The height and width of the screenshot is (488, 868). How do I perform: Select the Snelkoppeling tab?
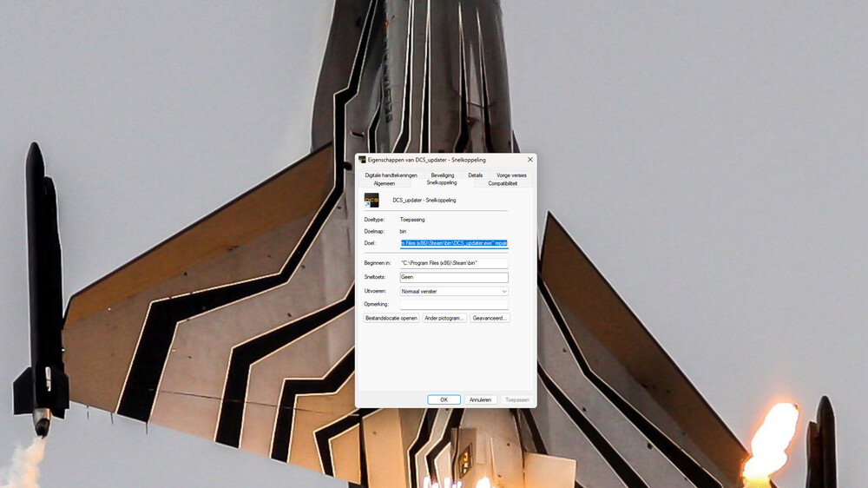tap(442, 182)
